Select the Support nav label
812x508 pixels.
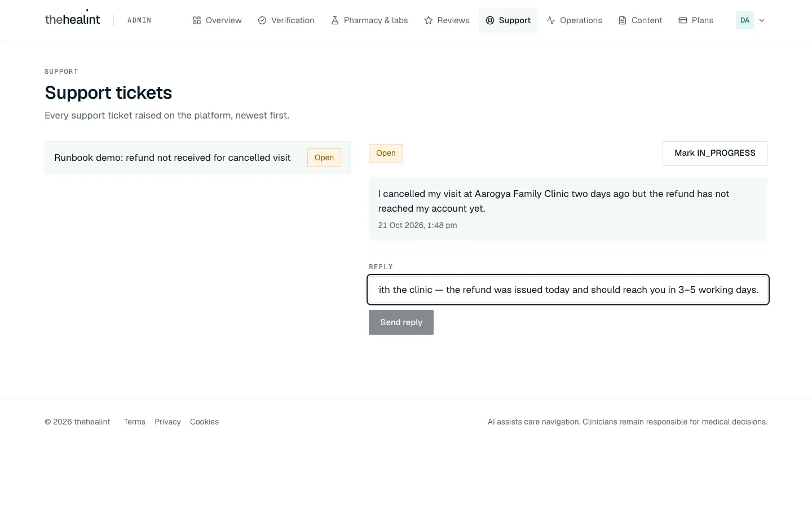click(x=515, y=20)
